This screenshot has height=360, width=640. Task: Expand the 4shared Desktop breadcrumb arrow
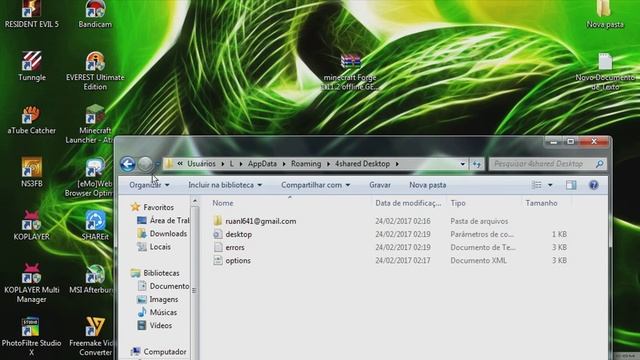pyautogui.click(x=397, y=164)
